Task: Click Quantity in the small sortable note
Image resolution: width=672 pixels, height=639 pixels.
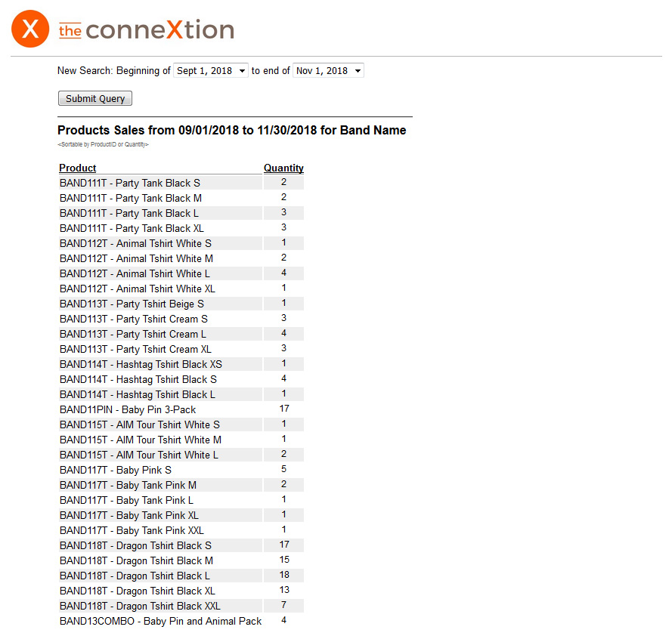Action: (x=135, y=144)
